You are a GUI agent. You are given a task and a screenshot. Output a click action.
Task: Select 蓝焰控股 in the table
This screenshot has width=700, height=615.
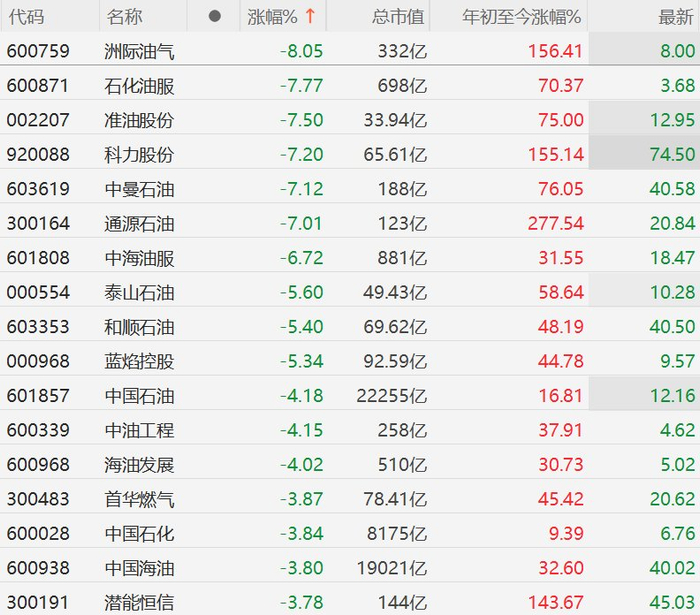click(139, 361)
